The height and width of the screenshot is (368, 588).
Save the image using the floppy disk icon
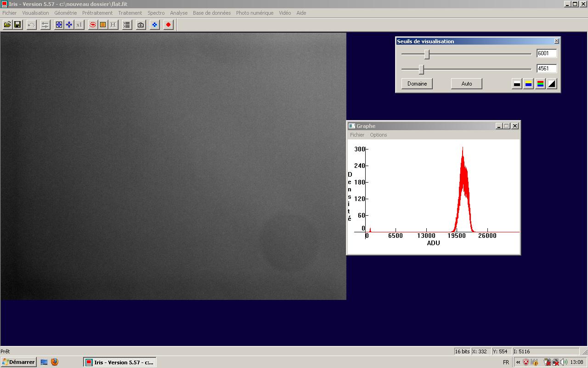point(17,25)
